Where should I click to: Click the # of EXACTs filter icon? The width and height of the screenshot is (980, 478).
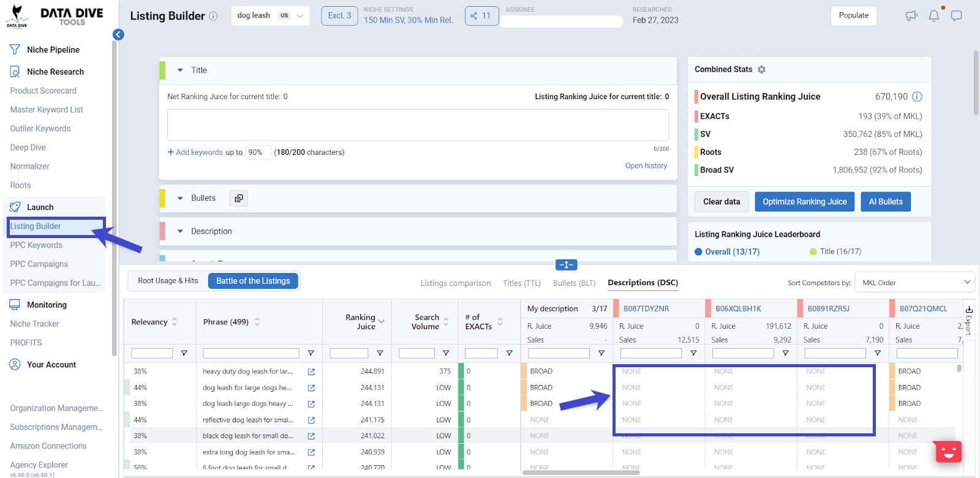pos(509,353)
